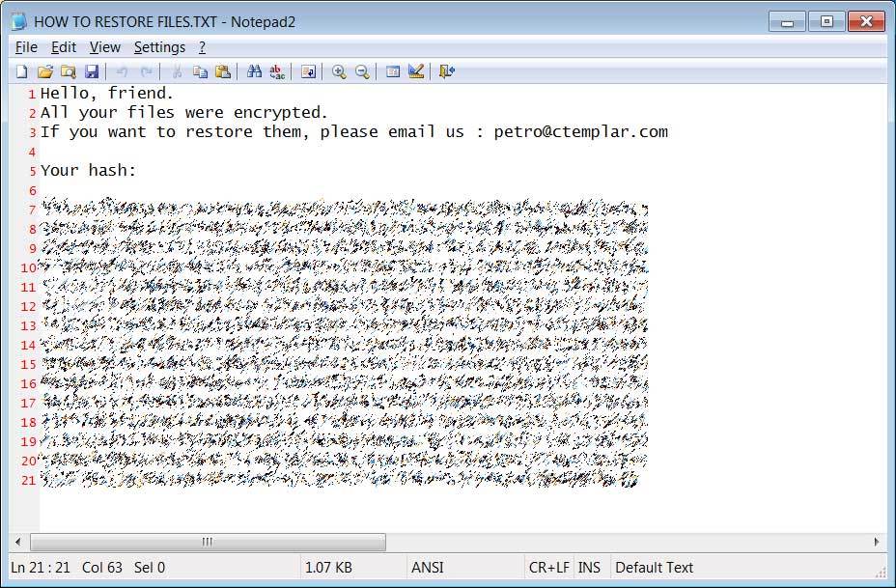The image size is (896, 588).
Task: Paste using the clipboard icon
Action: [223, 71]
